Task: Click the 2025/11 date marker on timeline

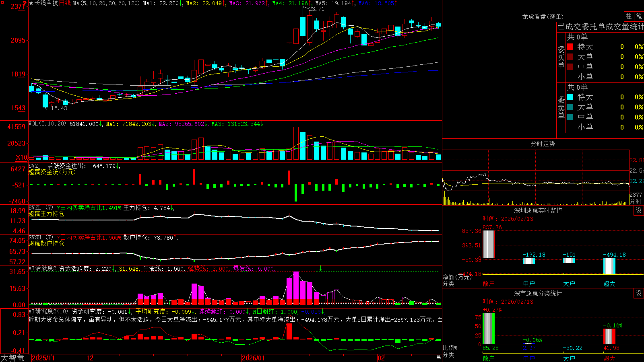Action: click(x=43, y=358)
